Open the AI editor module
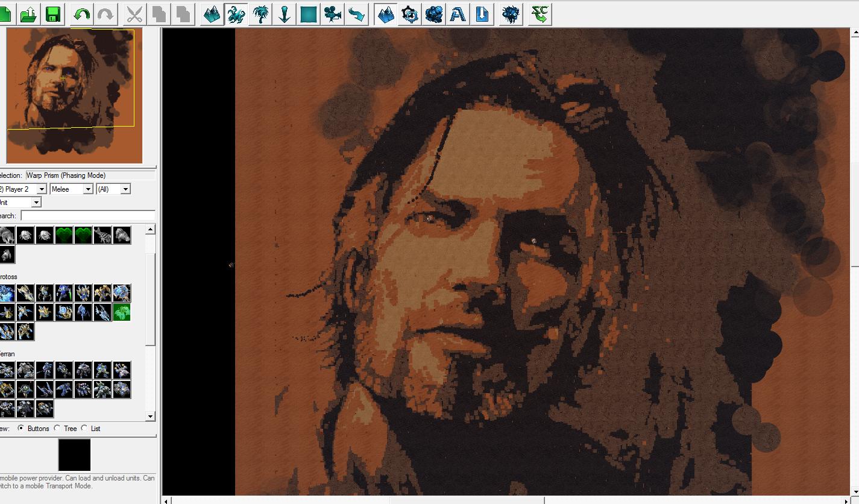The width and height of the screenshot is (859, 504). pyautogui.click(x=511, y=14)
